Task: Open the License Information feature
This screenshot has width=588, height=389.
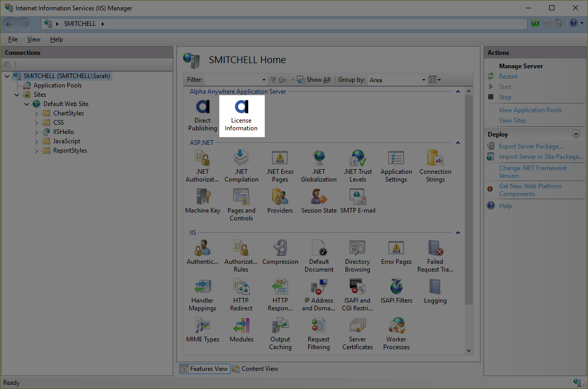Action: 242,116
